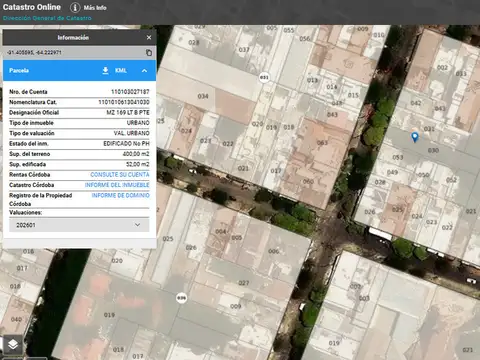The image size is (480, 360).
Task: Open CONSULTE SU CUENTA link
Action: (x=120, y=175)
